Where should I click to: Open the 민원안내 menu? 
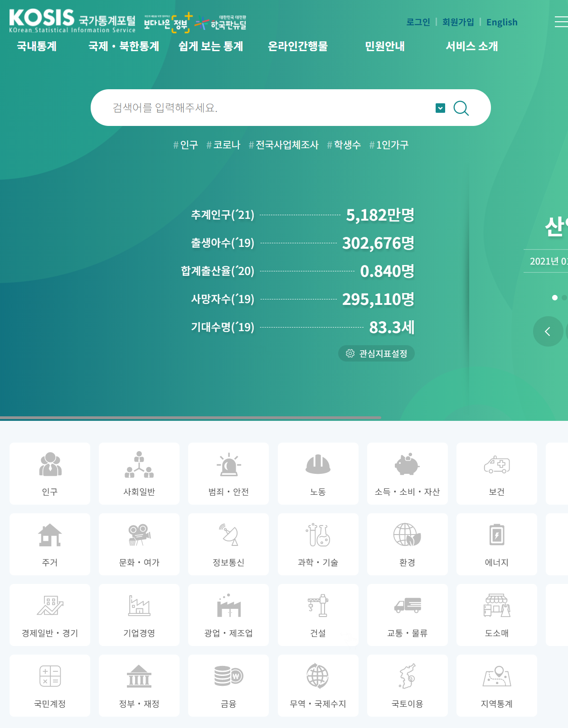point(385,46)
